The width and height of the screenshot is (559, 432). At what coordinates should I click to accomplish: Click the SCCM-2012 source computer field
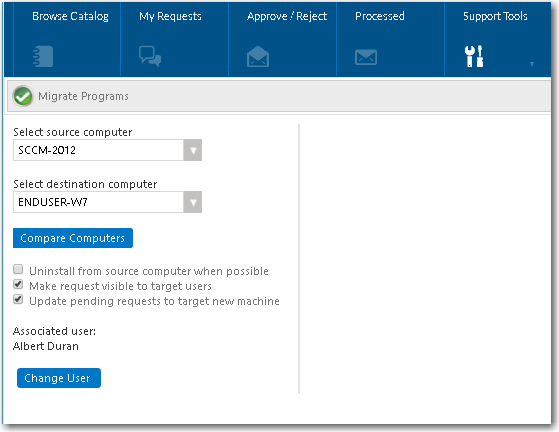coord(98,150)
